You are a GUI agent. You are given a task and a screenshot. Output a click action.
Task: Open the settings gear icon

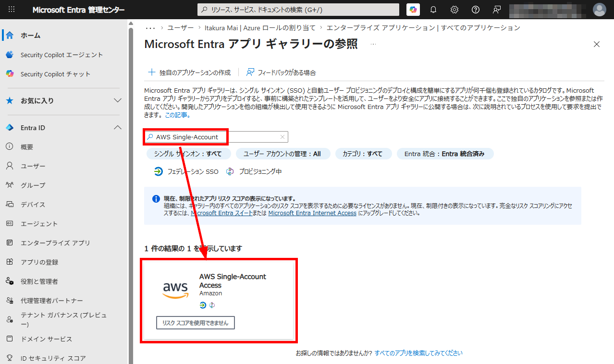(454, 10)
